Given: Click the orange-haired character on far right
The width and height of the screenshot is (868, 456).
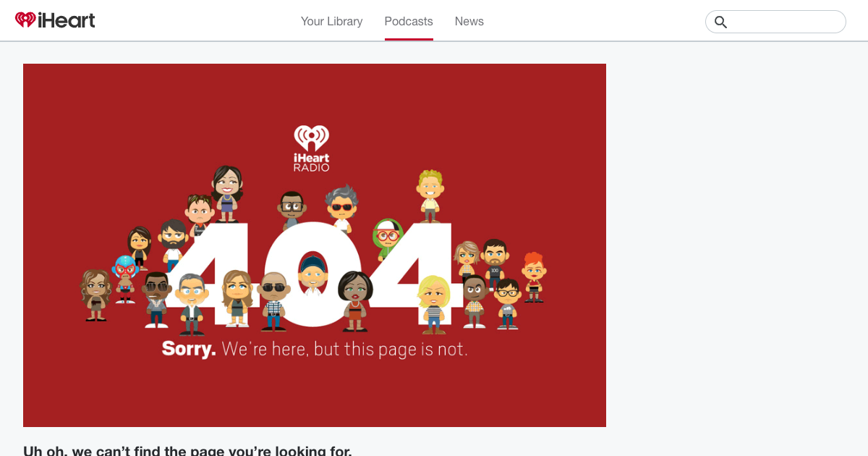Looking at the screenshot, I should point(534,277).
